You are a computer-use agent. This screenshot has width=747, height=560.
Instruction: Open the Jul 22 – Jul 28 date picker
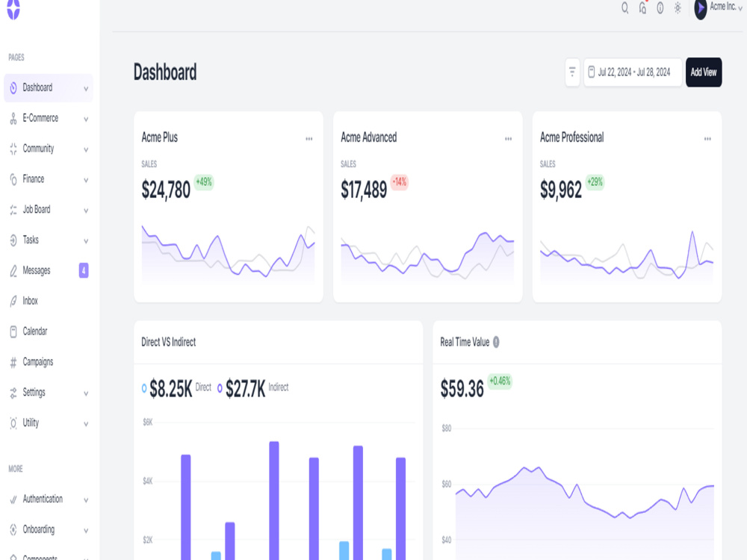[633, 72]
